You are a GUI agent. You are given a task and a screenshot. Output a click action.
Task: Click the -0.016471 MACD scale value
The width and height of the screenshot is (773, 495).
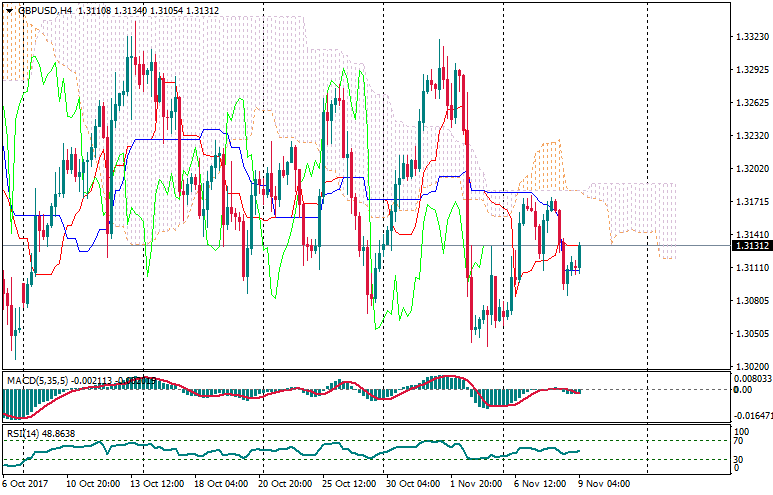click(x=752, y=413)
